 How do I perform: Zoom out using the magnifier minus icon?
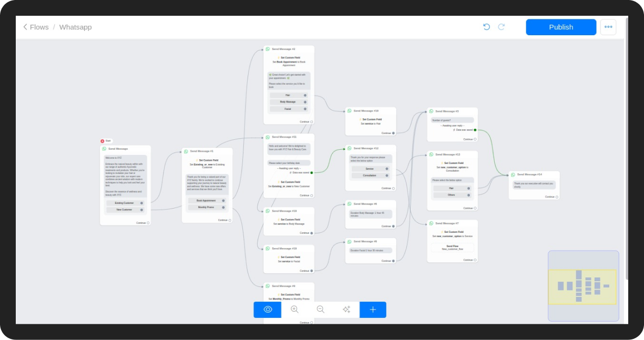point(320,310)
